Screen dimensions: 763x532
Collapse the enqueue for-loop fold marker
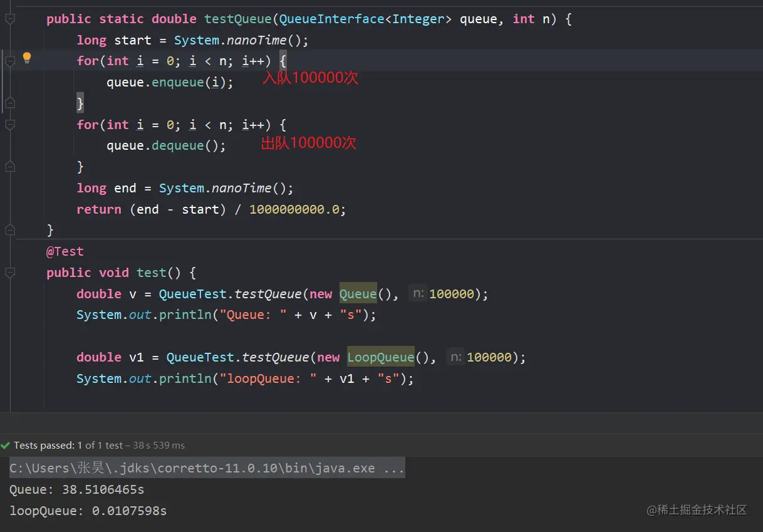click(9, 61)
